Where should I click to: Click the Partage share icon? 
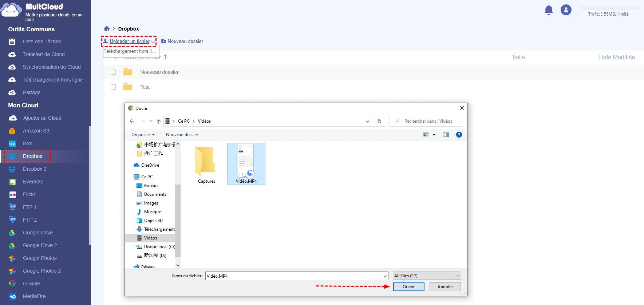coord(12,92)
